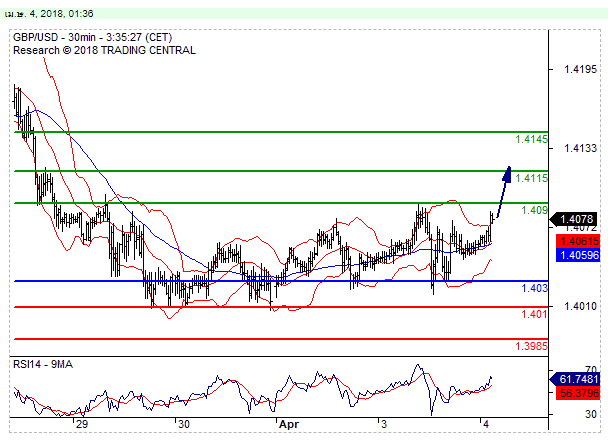
Task: Click the '3' date axis label
Action: click(x=384, y=424)
